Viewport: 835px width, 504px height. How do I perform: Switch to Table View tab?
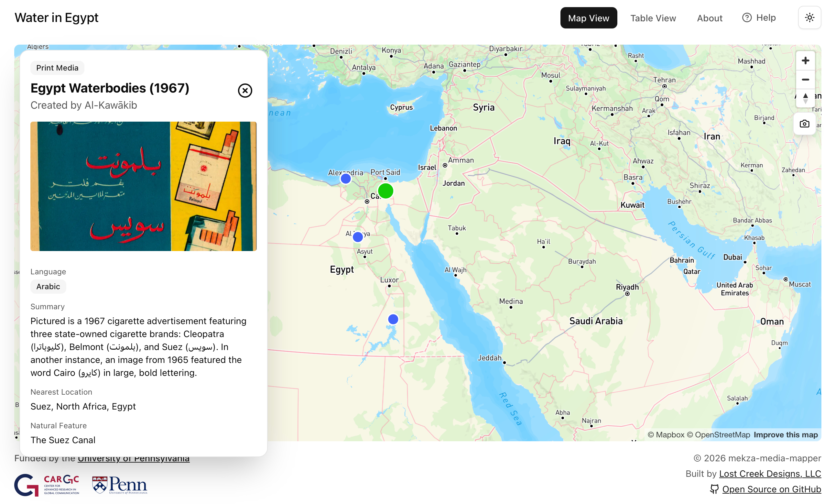coord(653,18)
